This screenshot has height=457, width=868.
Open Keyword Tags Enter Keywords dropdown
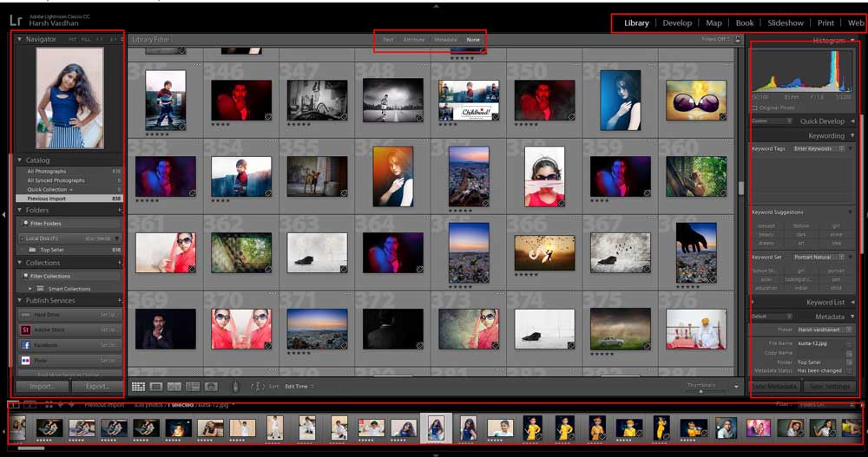819,149
